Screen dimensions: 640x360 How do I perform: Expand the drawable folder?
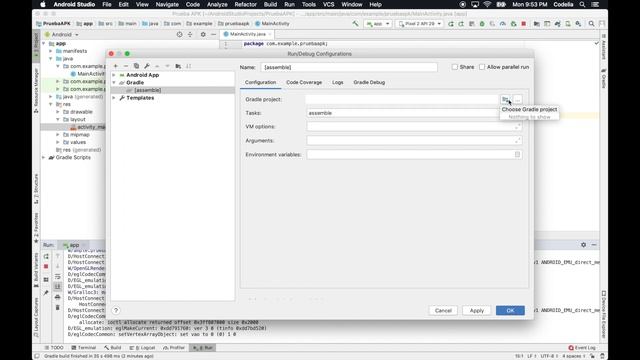coord(58,112)
